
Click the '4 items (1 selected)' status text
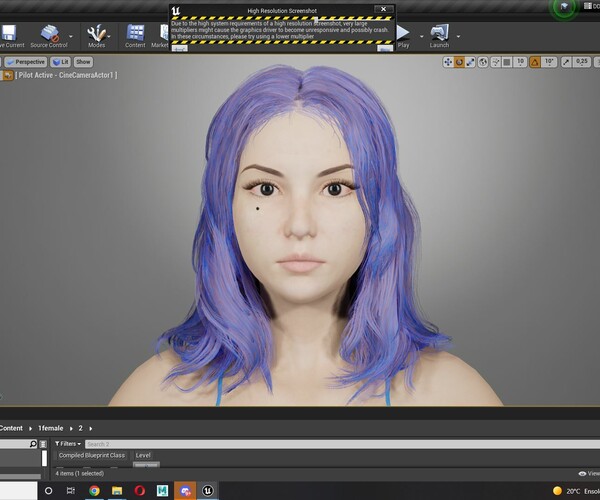point(80,473)
